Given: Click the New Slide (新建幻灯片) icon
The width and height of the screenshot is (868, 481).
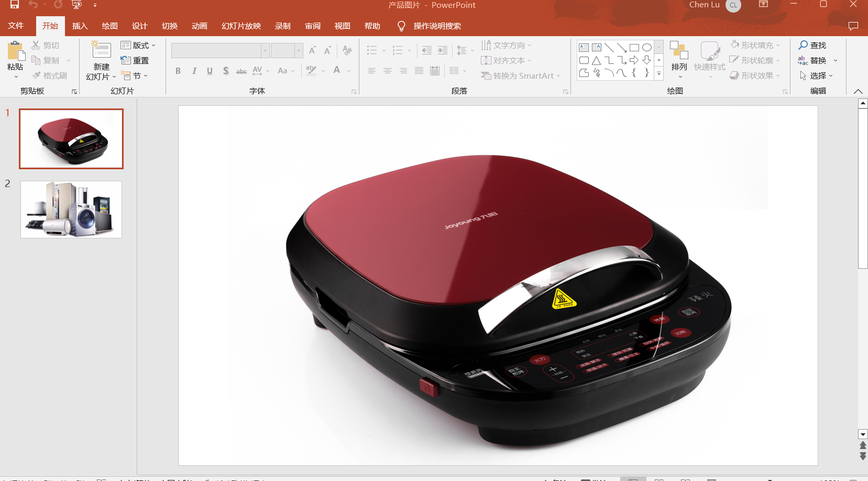Looking at the screenshot, I should (x=101, y=50).
